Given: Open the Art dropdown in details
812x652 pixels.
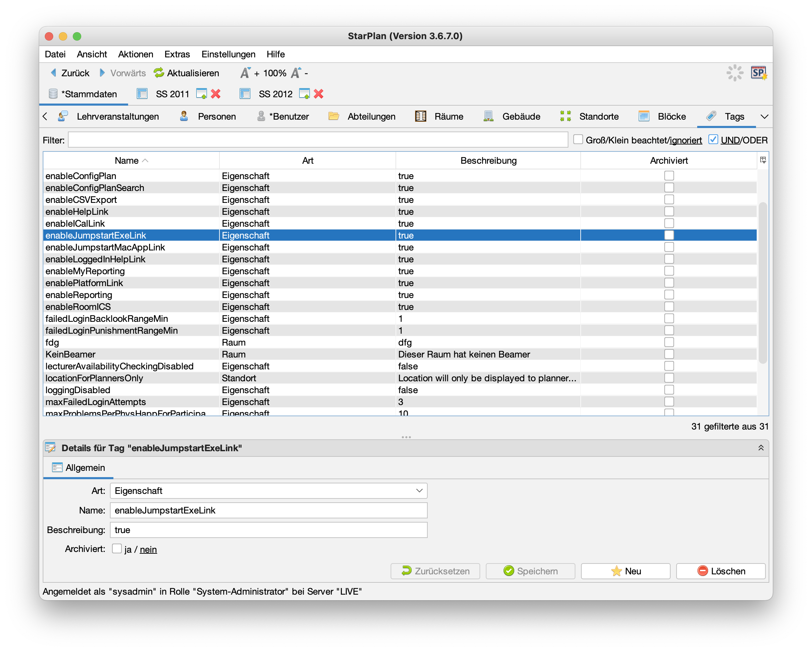Looking at the screenshot, I should click(419, 490).
